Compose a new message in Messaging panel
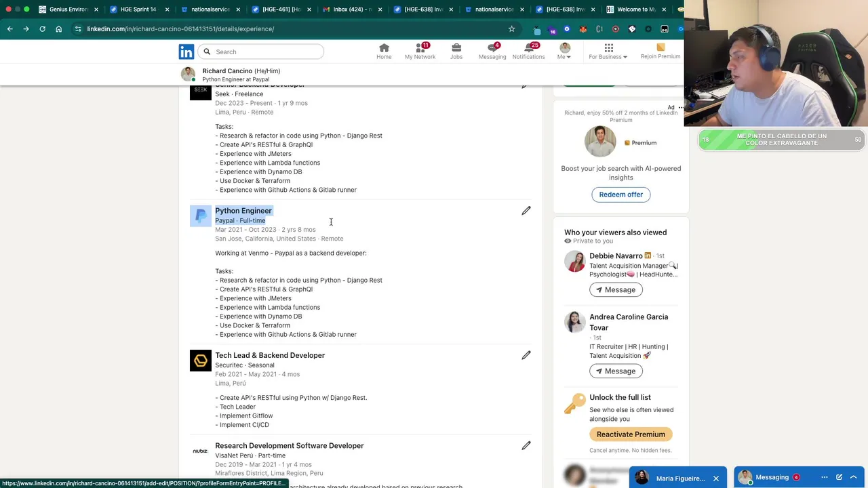868x488 pixels. pos(839,477)
